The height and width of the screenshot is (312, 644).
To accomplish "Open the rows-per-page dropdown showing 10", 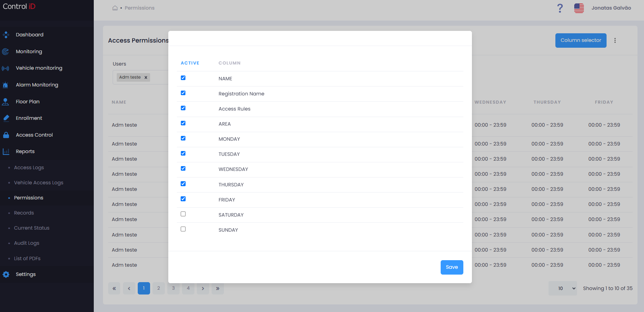I will 563,288.
